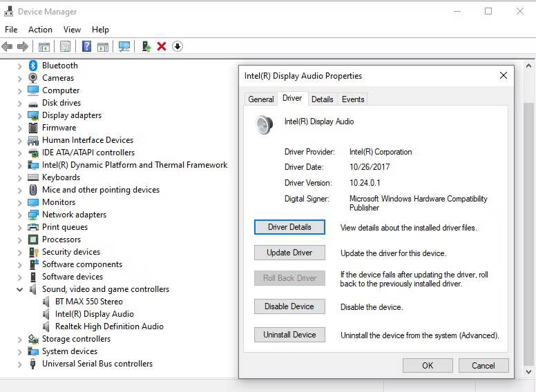Expand the Computer category
The height and width of the screenshot is (392, 536).
click(20, 91)
